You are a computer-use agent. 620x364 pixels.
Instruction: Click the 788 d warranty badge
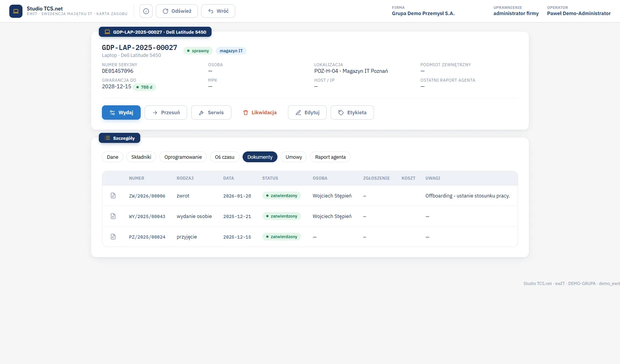145,87
